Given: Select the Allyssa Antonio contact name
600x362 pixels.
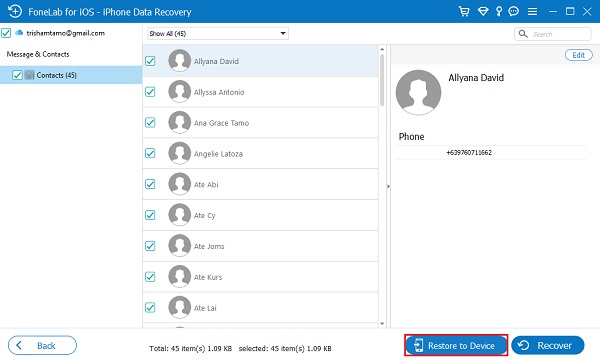Looking at the screenshot, I should pos(219,92).
